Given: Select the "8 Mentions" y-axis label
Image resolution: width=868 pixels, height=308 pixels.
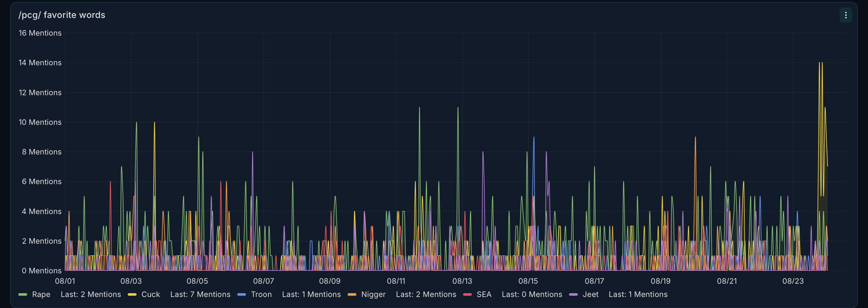Looking at the screenshot, I should pos(42,152).
